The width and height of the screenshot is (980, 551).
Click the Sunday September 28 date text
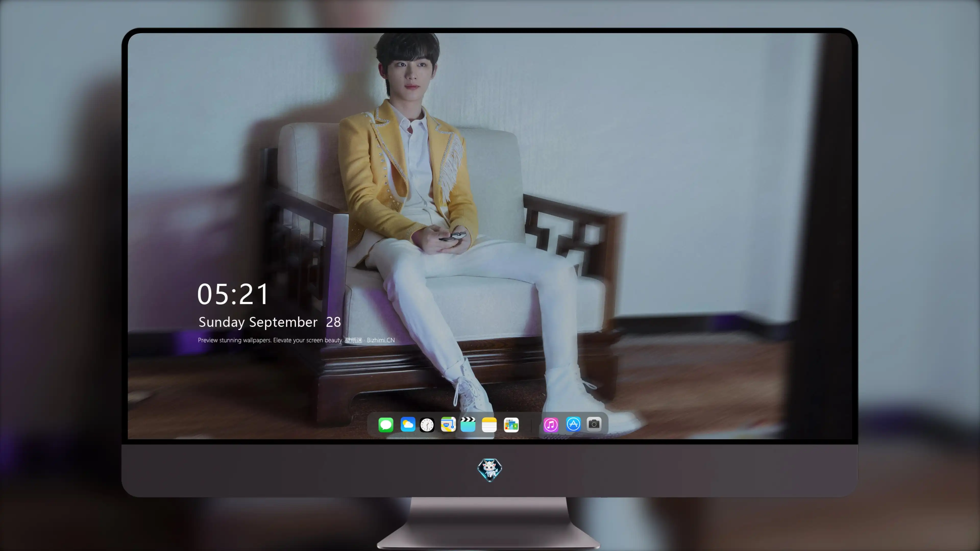click(270, 322)
